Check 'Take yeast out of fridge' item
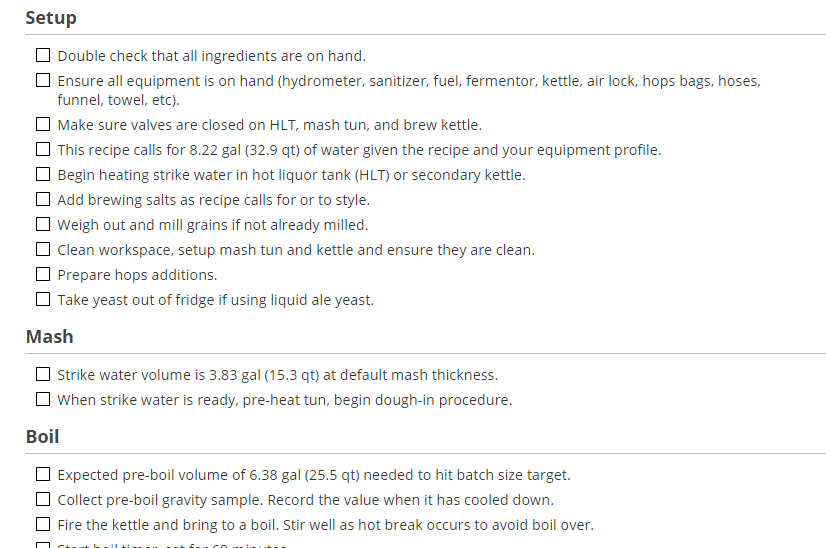This screenshot has height=548, width=826. coord(43,300)
